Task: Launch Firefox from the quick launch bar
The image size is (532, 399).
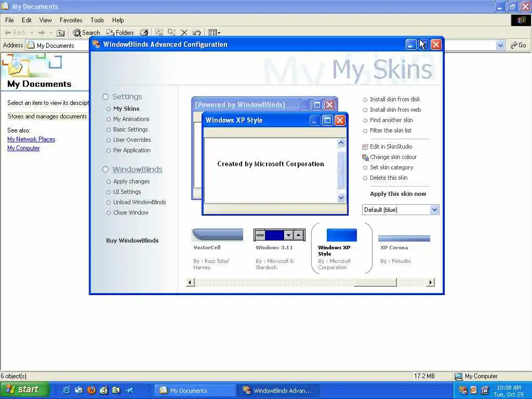Action: click(x=91, y=390)
